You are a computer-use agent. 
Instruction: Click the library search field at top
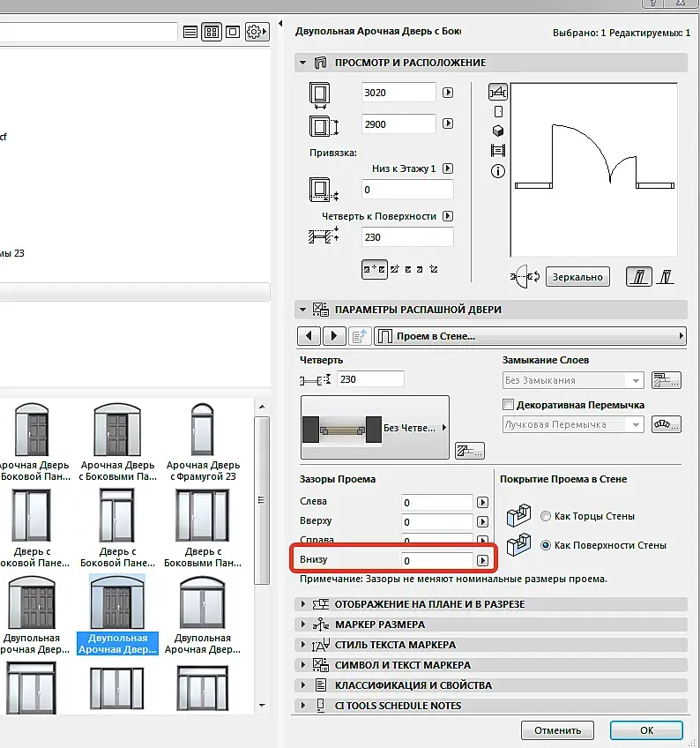click(x=88, y=33)
